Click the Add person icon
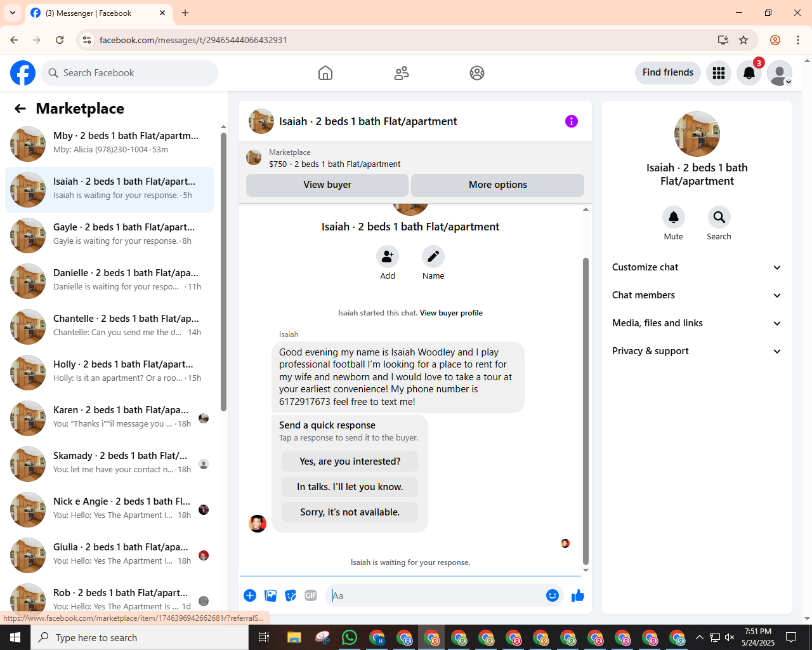Image resolution: width=812 pixels, height=650 pixels. (388, 256)
